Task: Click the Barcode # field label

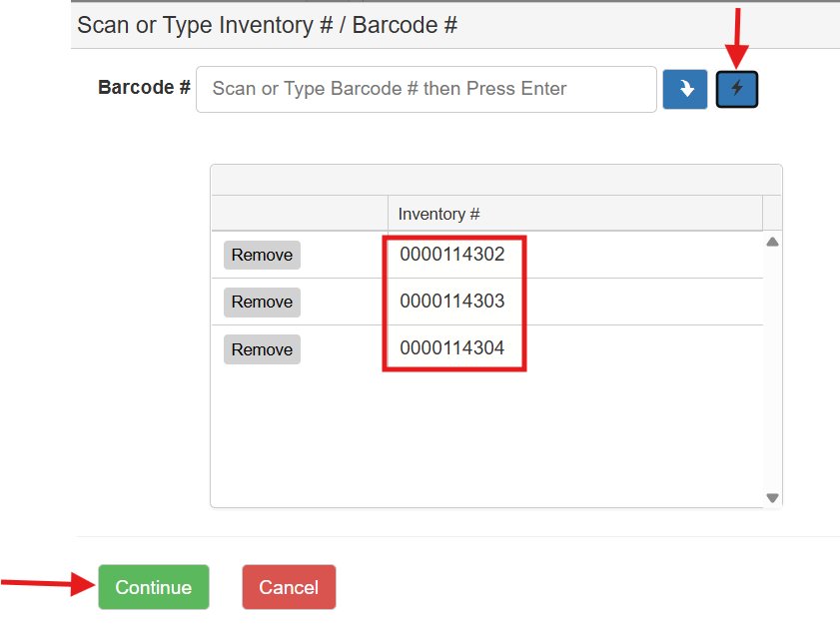Action: (x=144, y=88)
